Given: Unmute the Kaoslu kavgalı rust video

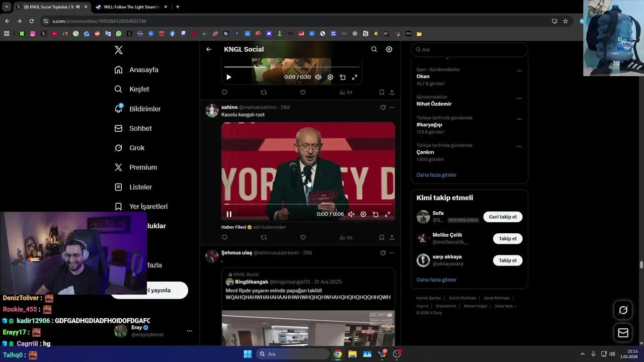Looking at the screenshot, I should (x=351, y=214).
